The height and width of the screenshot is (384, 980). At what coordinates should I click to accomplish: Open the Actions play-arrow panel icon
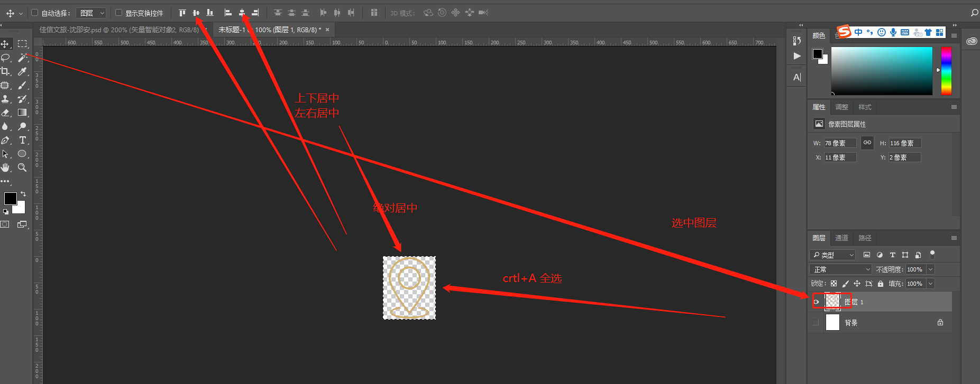pyautogui.click(x=797, y=56)
